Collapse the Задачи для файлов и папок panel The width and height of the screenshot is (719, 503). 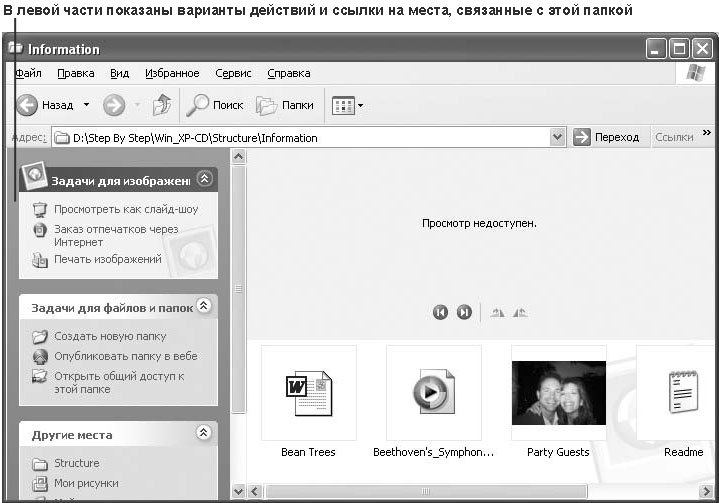(204, 305)
